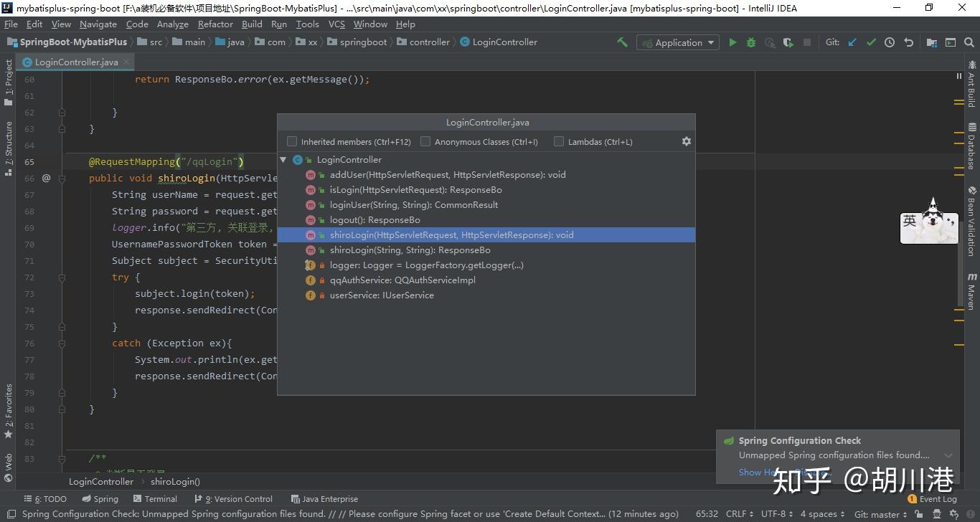Commit changes using the Git checkmark icon
Viewport: 980px width, 522px height.
point(871,42)
